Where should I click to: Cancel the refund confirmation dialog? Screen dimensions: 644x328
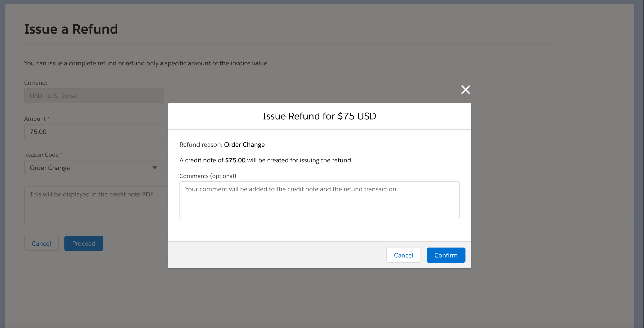403,255
